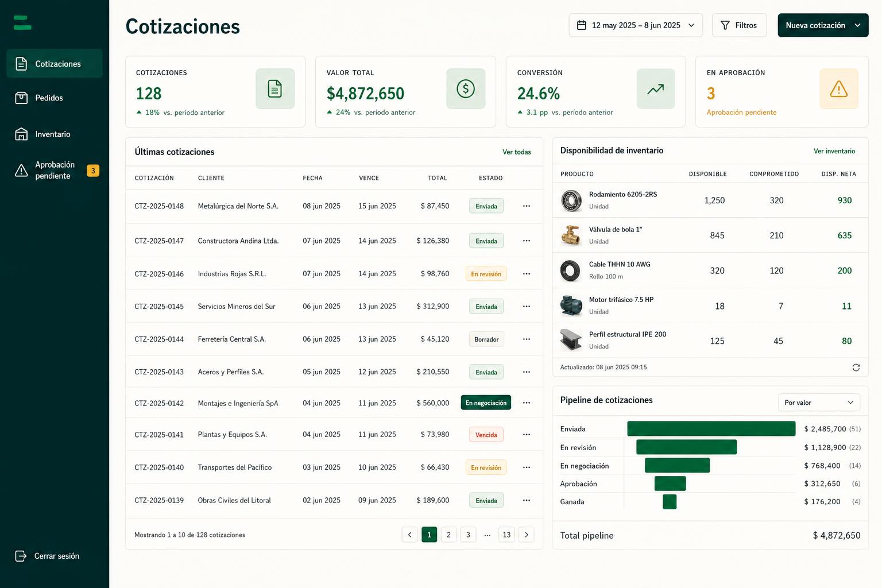Open more options for CTZ-2025-0147
This screenshot has height=588, width=882.
527,241
